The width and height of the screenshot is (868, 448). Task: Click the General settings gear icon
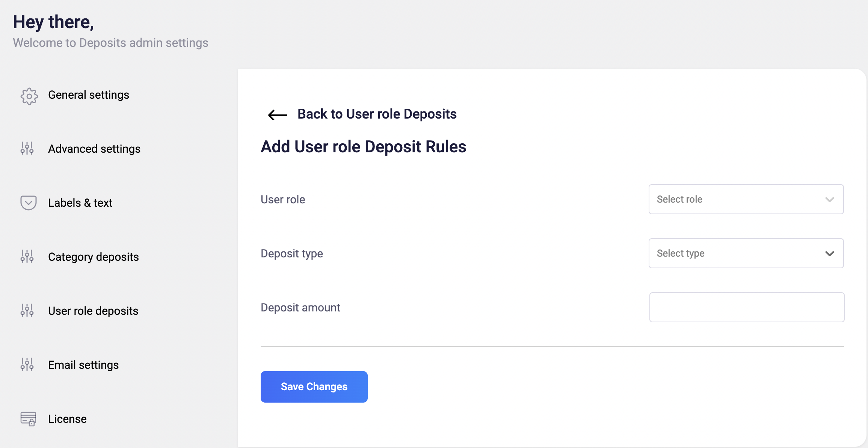(29, 96)
